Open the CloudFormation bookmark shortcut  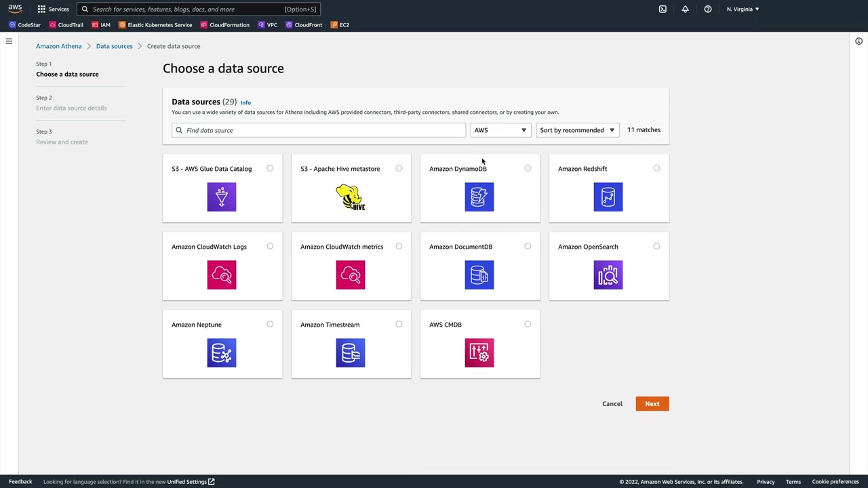tap(225, 25)
